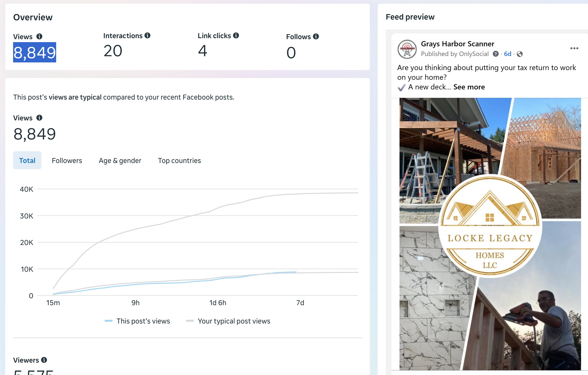
Task: Click Grays Harbor Scanner profile avatar
Action: (x=407, y=49)
